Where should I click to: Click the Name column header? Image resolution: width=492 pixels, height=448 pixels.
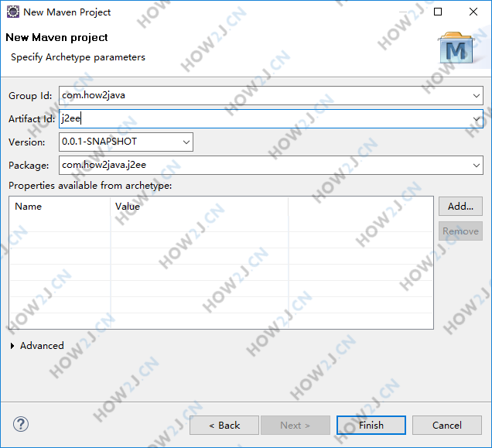(60, 207)
